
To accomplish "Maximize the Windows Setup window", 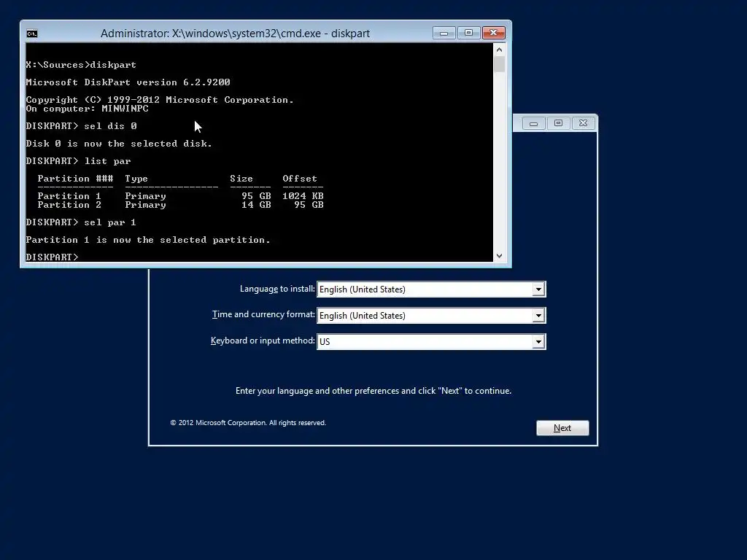I will pos(558,123).
